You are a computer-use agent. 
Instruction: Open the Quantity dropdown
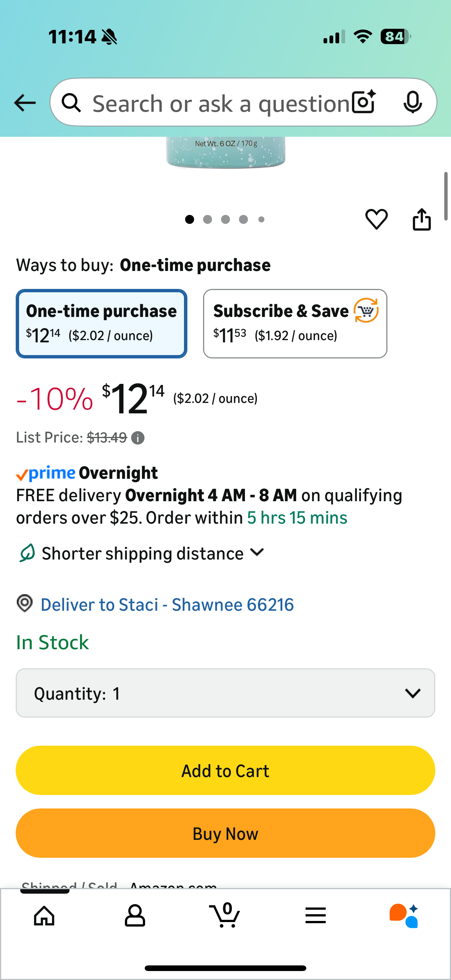225,693
